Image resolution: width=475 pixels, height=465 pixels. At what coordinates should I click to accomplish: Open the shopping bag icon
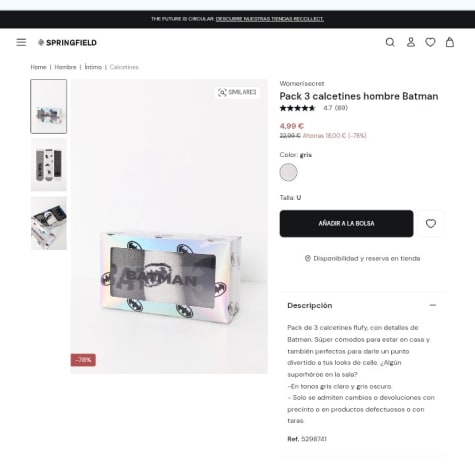[x=450, y=42]
